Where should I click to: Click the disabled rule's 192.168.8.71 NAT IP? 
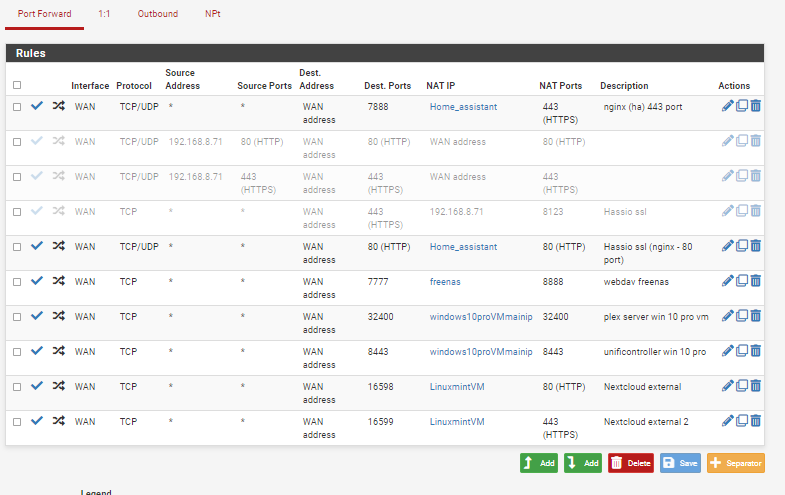coord(457,212)
